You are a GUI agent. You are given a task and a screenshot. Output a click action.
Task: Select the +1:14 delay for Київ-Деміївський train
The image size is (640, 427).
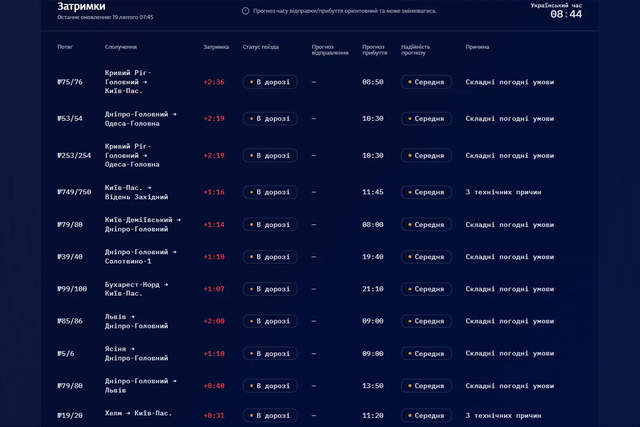(x=214, y=225)
